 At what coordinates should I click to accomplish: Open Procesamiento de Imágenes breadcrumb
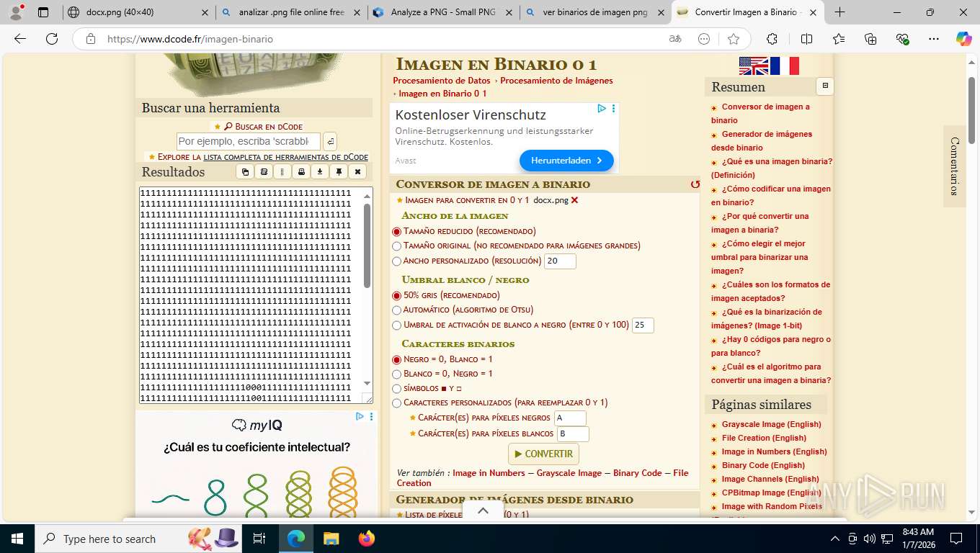(556, 81)
